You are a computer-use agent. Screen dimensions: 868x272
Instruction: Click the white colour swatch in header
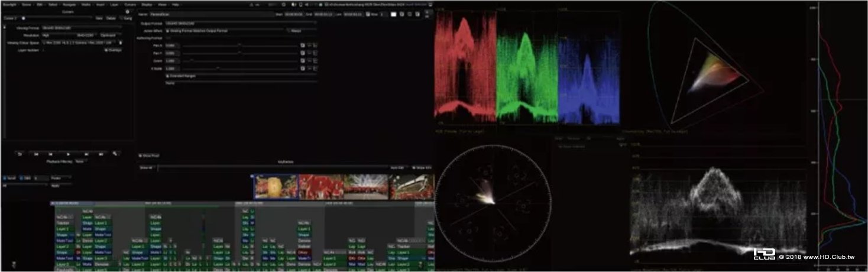click(x=393, y=14)
